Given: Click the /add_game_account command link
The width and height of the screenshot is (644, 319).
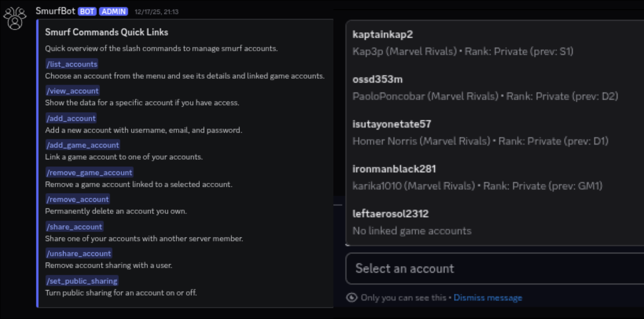Looking at the screenshot, I should click(x=83, y=145).
